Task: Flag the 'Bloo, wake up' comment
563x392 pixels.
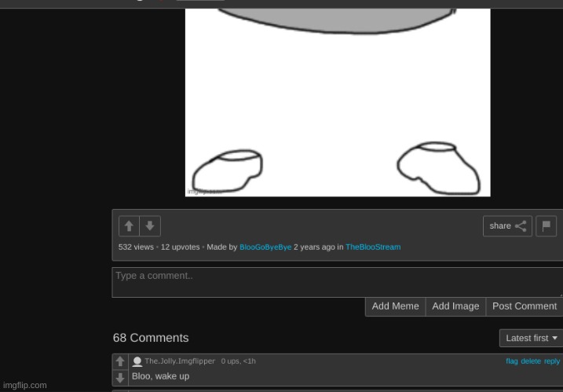Action: (x=511, y=361)
